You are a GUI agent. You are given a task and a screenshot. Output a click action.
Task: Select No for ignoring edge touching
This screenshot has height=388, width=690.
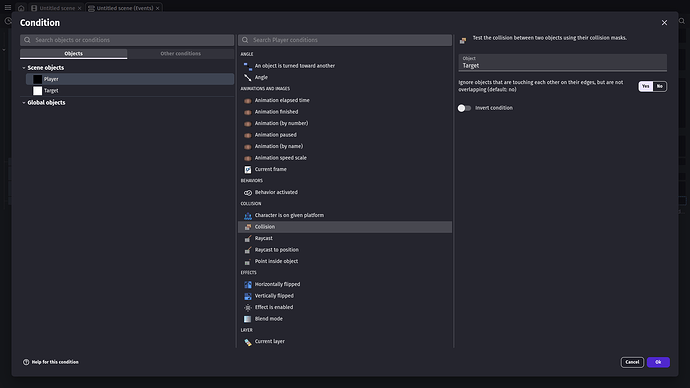[660, 86]
